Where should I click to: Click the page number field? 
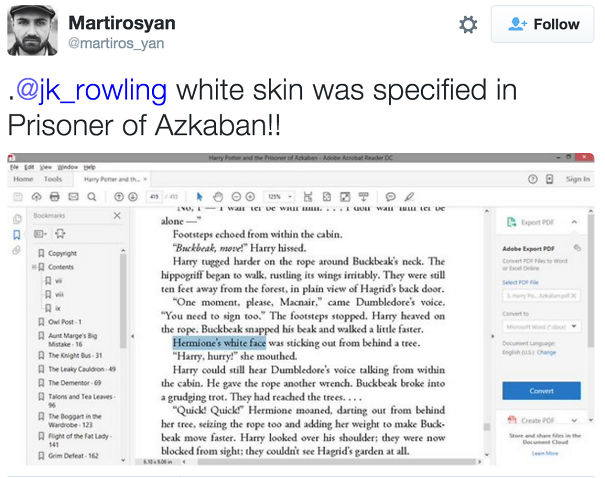(x=154, y=197)
